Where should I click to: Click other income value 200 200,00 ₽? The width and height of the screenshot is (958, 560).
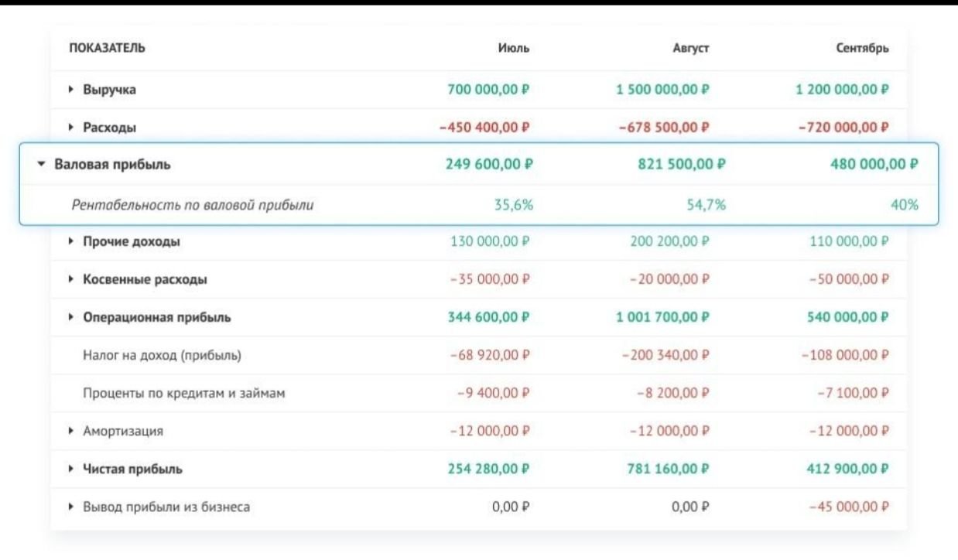tap(670, 242)
